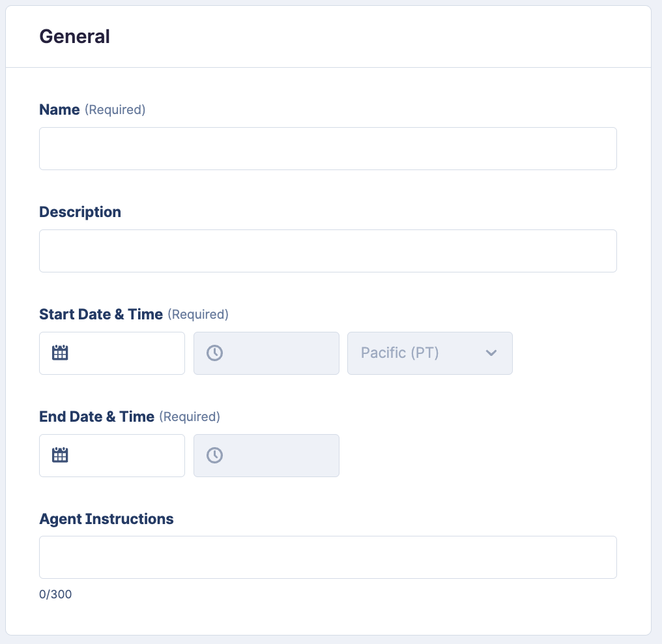662x644 pixels.
Task: Click the Start Time clock icon
Action: point(214,353)
